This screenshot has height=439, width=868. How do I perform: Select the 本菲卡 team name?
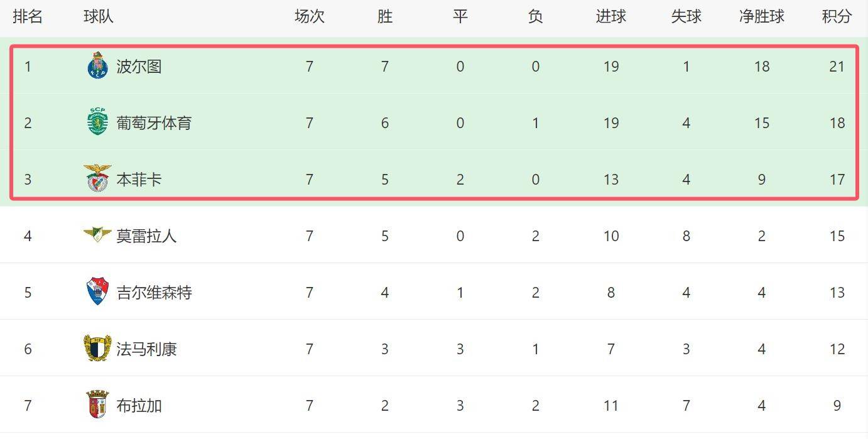[x=139, y=180]
